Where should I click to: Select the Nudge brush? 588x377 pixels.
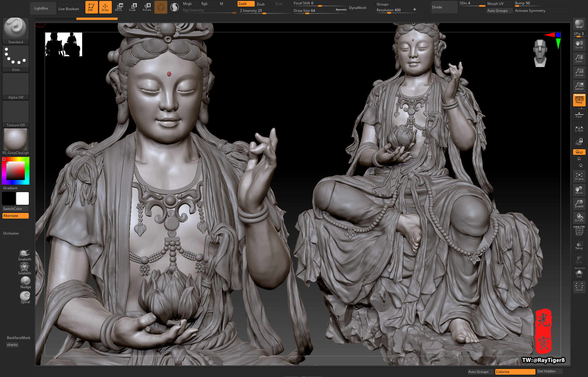tap(25, 283)
